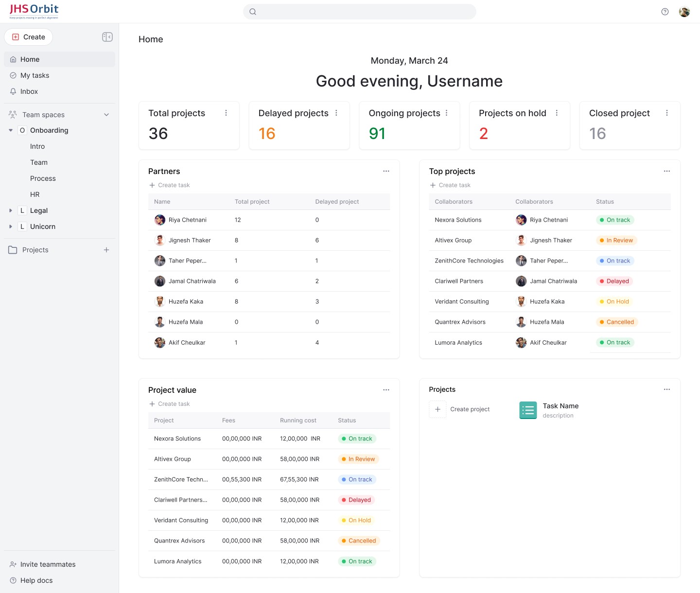
Task: Click Lumora Analytics row in Project value
Action: (269, 561)
